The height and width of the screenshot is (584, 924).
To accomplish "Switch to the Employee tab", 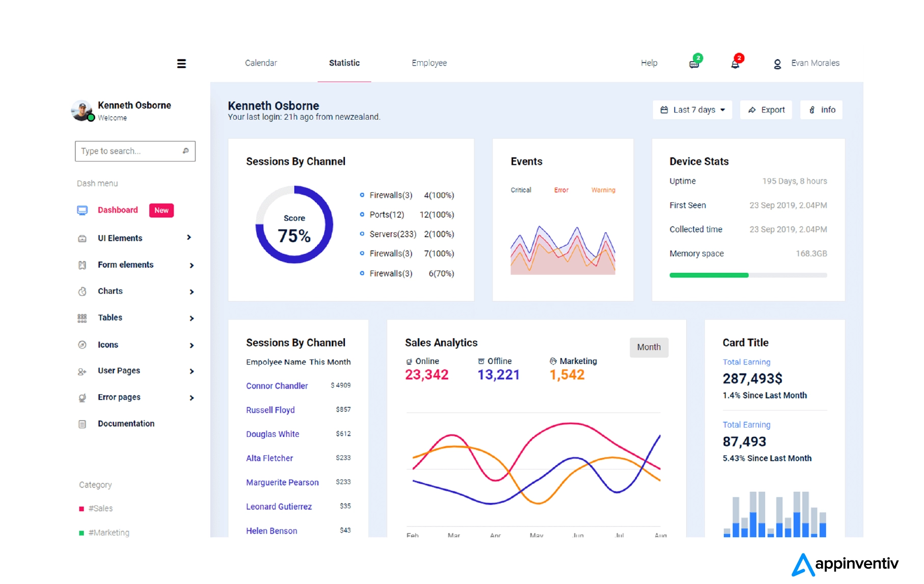I will coord(429,63).
